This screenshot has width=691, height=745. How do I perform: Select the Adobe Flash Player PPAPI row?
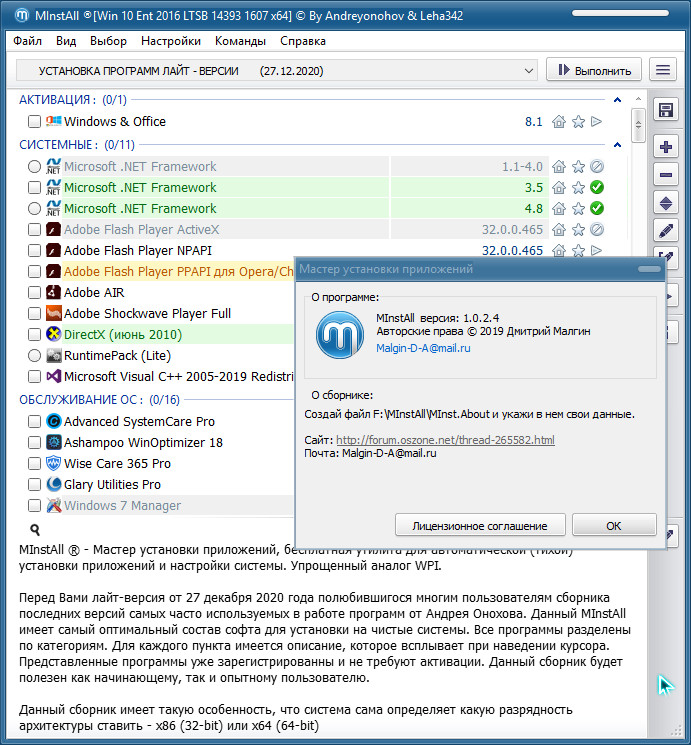[178, 272]
